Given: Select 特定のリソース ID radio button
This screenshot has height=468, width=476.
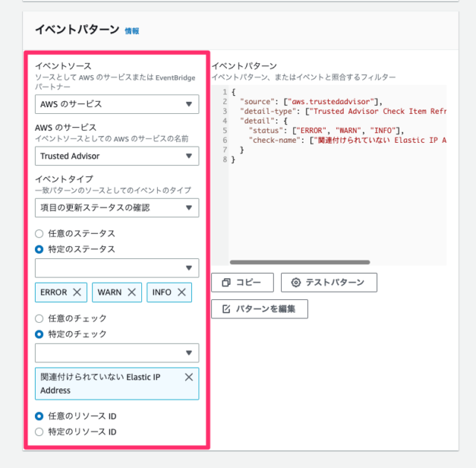Looking at the screenshot, I should (x=39, y=432).
